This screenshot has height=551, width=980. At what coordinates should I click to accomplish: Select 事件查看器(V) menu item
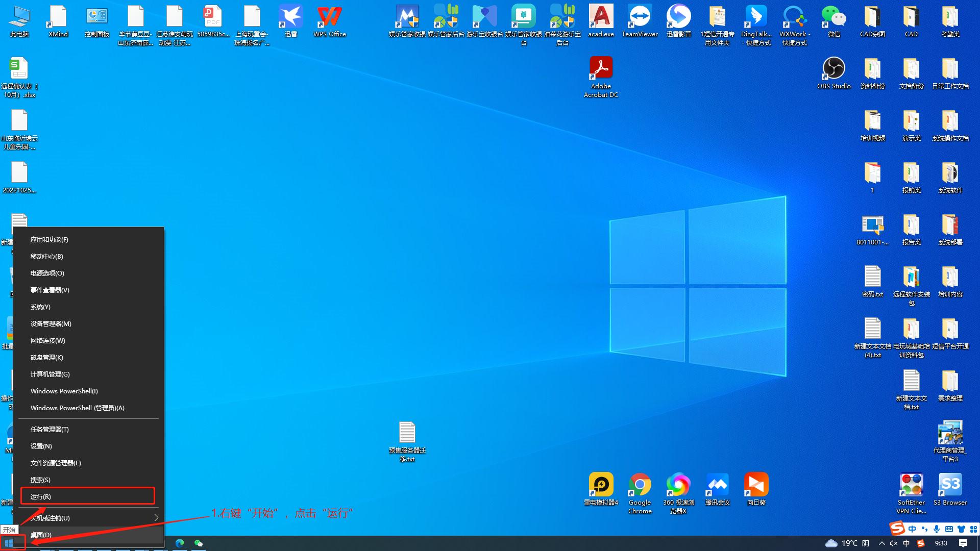[88, 290]
